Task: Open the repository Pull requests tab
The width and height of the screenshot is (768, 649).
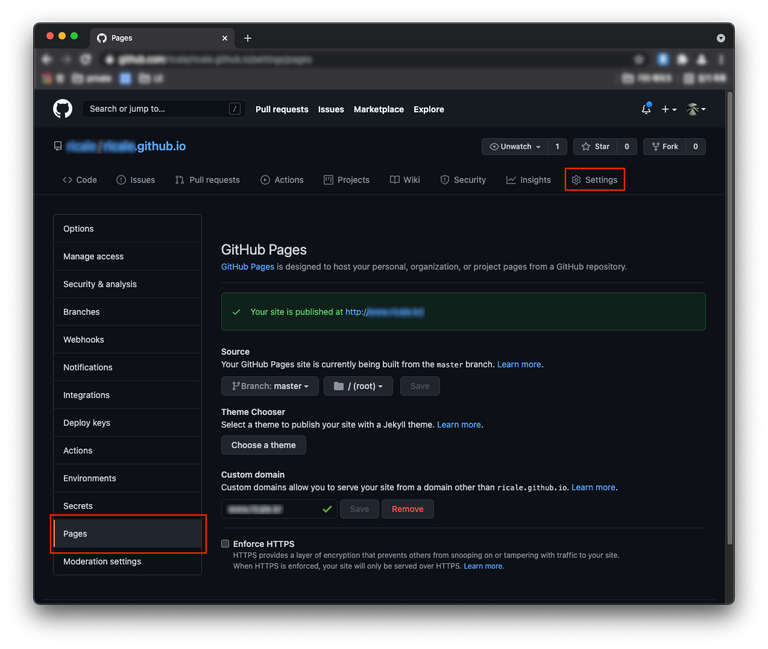Action: 208,180
